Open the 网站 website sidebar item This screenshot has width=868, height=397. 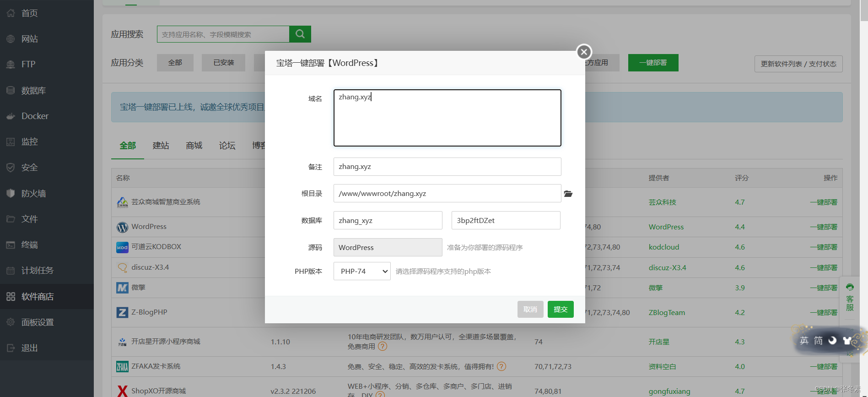pos(47,39)
